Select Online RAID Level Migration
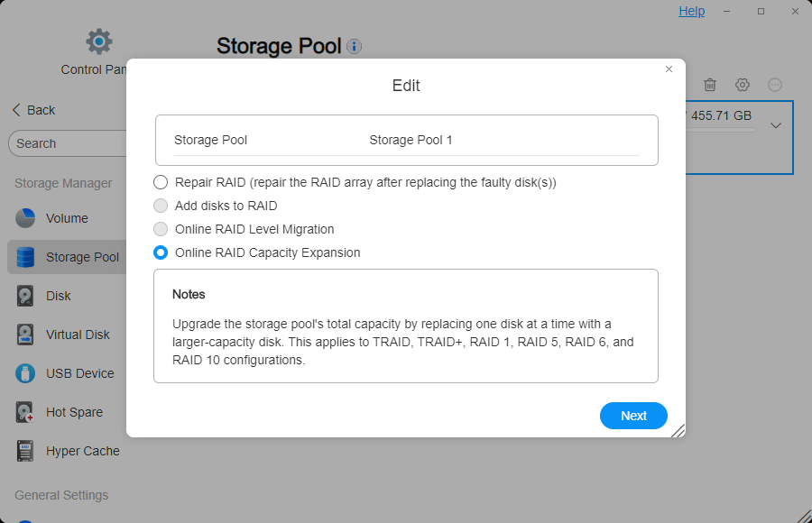 pyautogui.click(x=160, y=229)
